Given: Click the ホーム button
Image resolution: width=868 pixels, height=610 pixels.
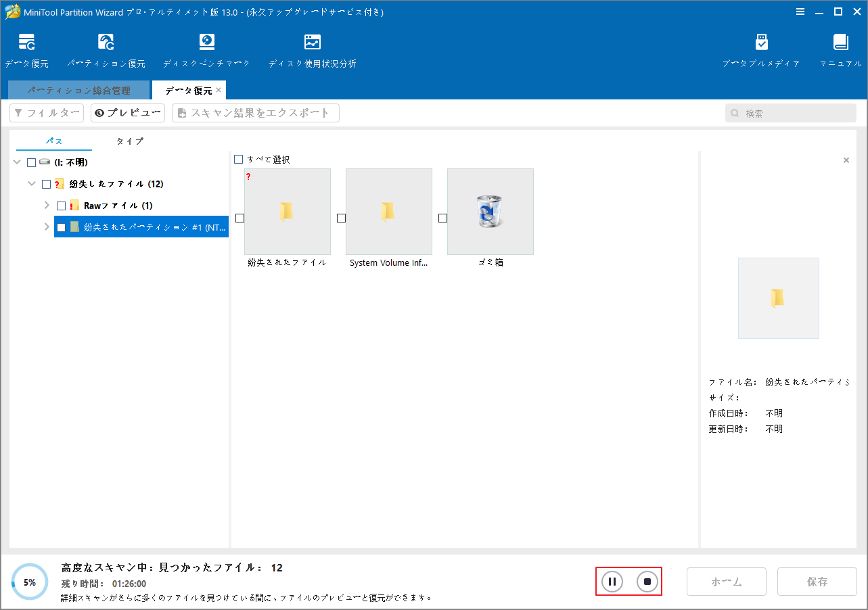Looking at the screenshot, I should [726, 581].
